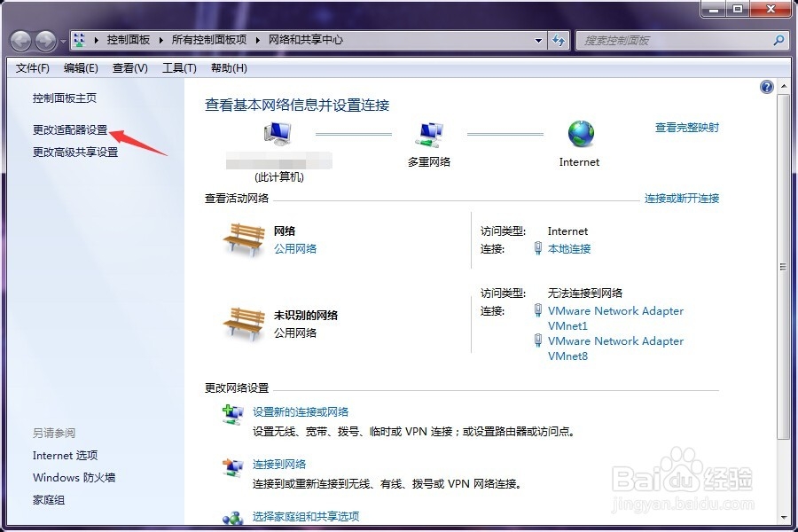798x532 pixels.
Task: Open the 工具 menu
Action: pyautogui.click(x=177, y=67)
